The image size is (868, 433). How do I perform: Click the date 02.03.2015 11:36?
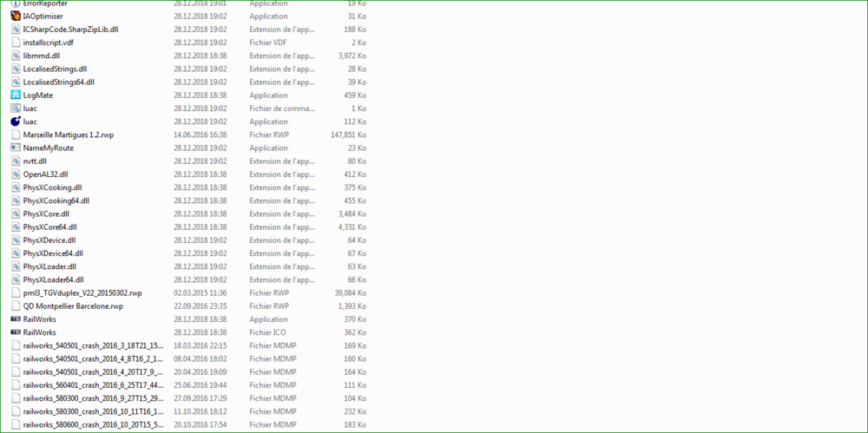tap(200, 293)
